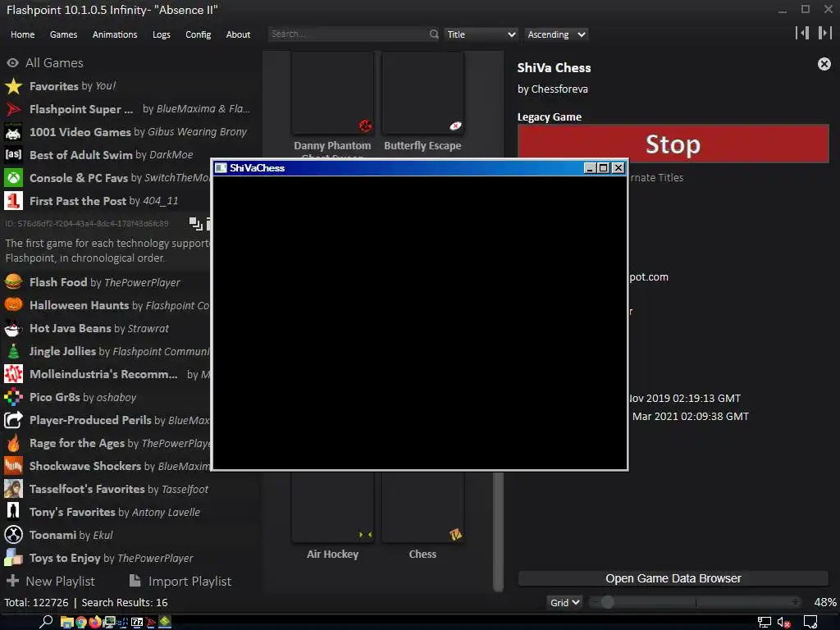
Task: Select the All Games label
Action: tap(55, 62)
